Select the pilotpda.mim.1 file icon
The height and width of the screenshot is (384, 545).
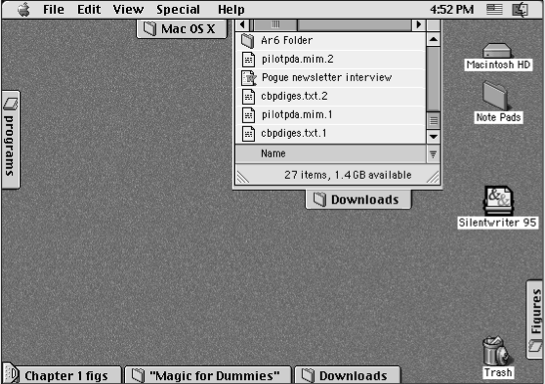coord(248,115)
